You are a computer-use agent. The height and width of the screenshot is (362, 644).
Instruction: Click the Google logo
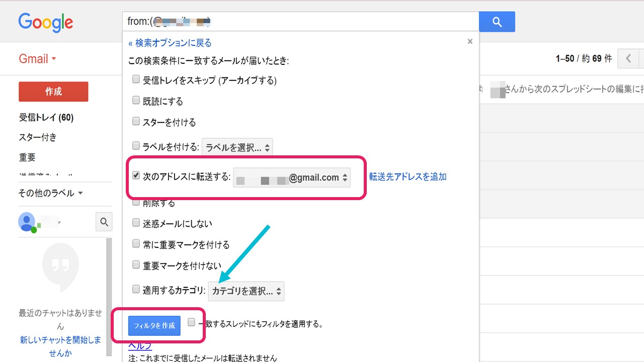point(46,22)
